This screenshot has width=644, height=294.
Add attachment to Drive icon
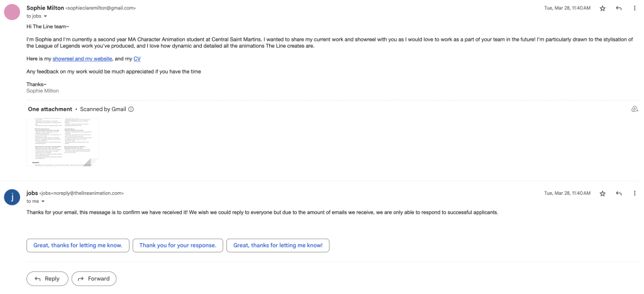point(635,109)
